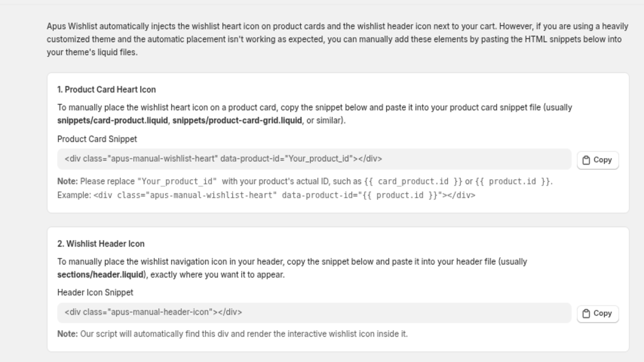
Task: Click bold text sections/header.liquid
Action: 100,275
